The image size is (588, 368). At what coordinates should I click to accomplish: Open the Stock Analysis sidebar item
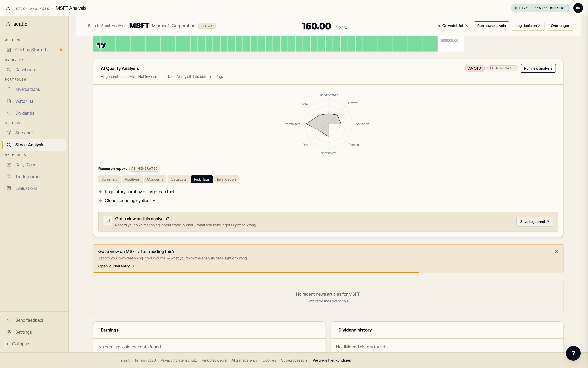[x=34, y=145]
